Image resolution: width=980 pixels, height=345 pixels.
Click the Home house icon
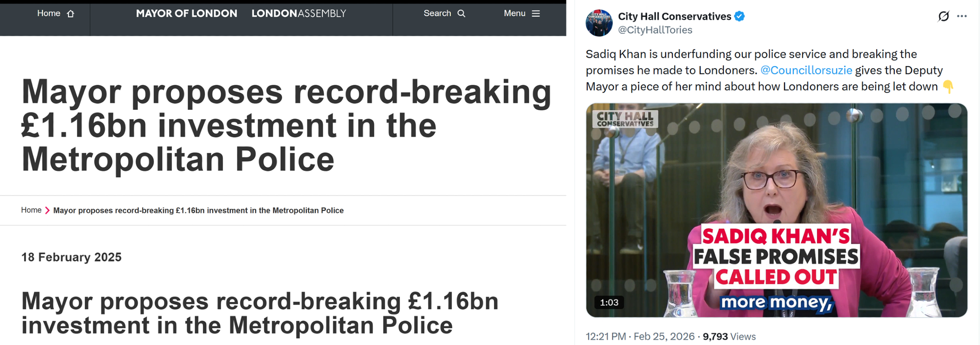click(x=71, y=14)
